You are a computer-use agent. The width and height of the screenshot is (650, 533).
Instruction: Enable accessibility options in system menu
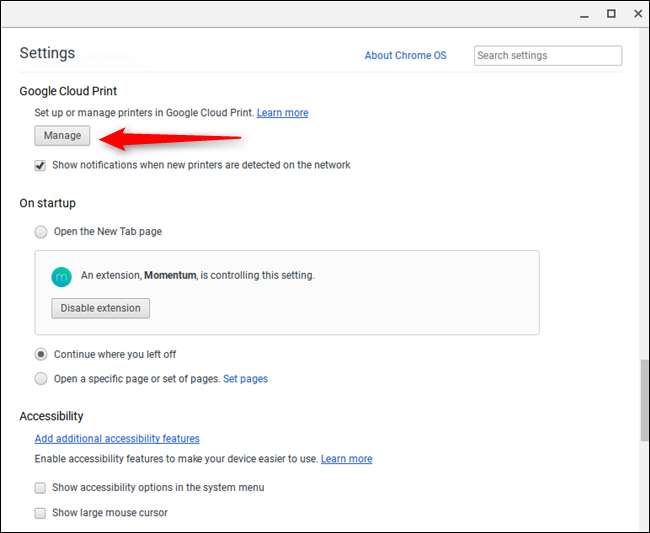coord(41,488)
